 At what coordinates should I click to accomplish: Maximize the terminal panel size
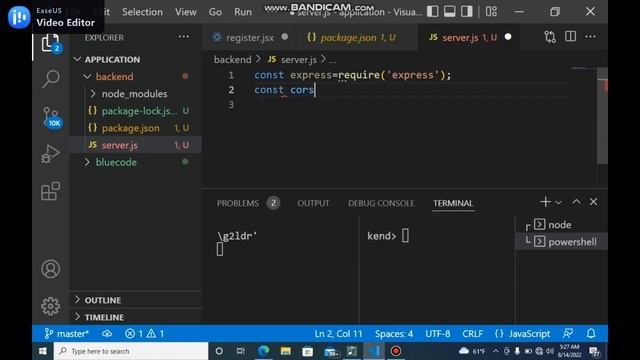(x=576, y=202)
